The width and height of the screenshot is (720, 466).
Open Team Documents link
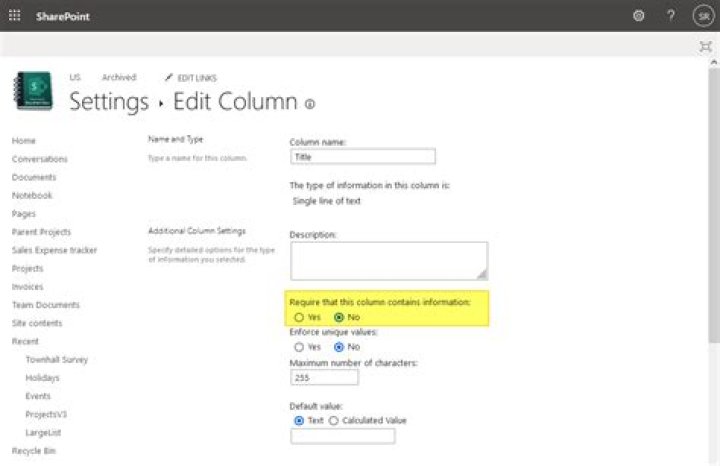coord(46,305)
